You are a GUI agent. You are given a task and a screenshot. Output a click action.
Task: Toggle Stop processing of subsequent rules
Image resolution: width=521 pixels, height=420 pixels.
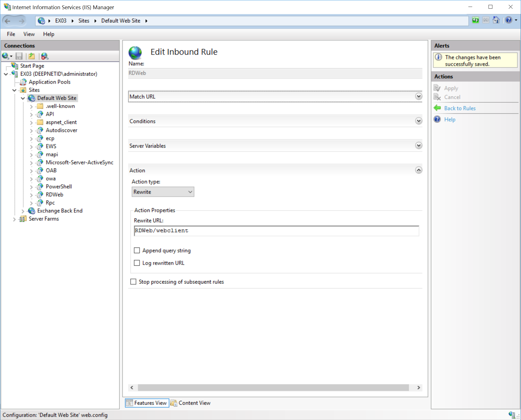tap(133, 282)
